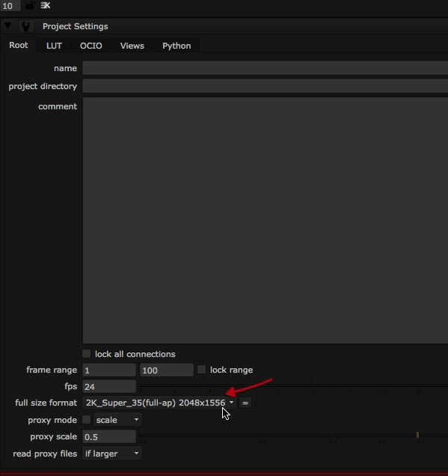Switch to the Views tab

tap(132, 46)
